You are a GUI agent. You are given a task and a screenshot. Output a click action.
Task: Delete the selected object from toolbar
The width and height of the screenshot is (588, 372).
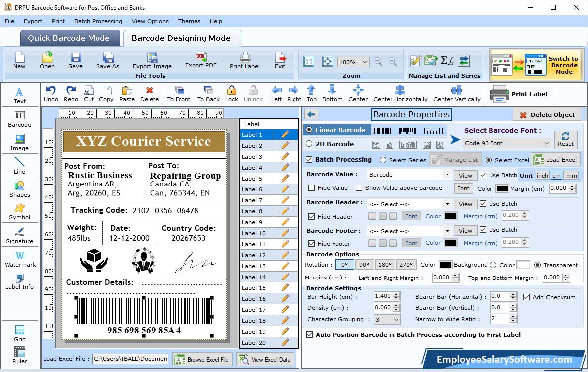pyautogui.click(x=149, y=94)
